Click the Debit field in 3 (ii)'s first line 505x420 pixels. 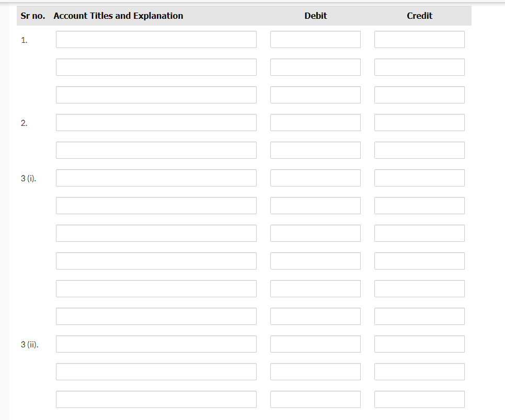point(315,344)
